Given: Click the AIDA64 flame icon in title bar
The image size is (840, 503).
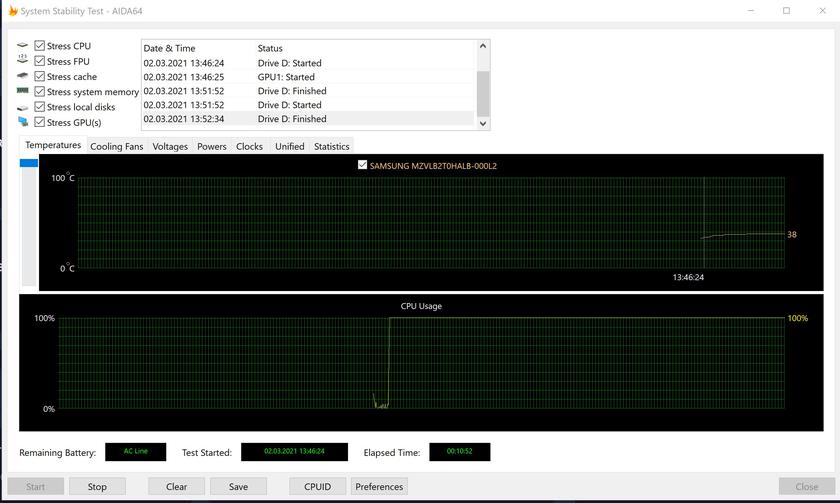Looking at the screenshot, I should pyautogui.click(x=12, y=11).
